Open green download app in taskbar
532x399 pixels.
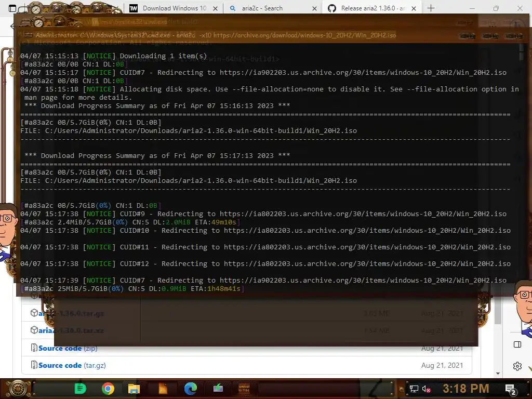click(x=218, y=388)
